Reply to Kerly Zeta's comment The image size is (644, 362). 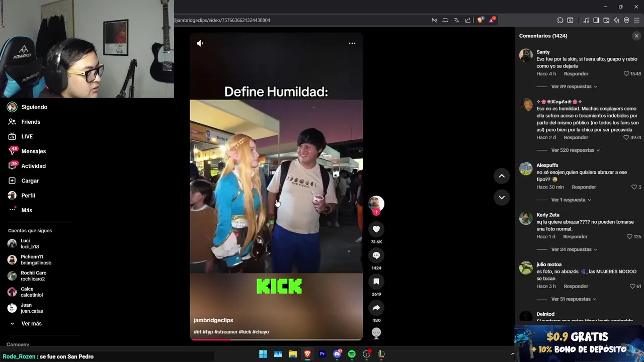tap(575, 237)
